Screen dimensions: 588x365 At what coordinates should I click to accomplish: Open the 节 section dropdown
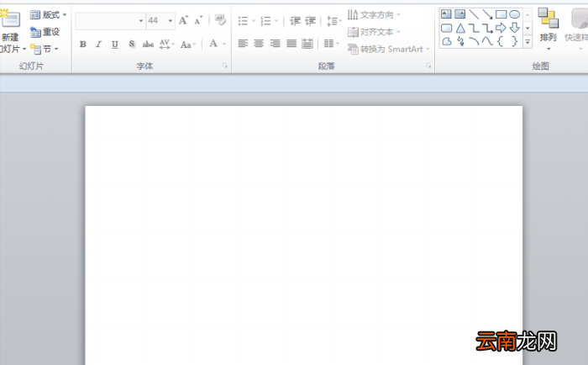coord(45,49)
